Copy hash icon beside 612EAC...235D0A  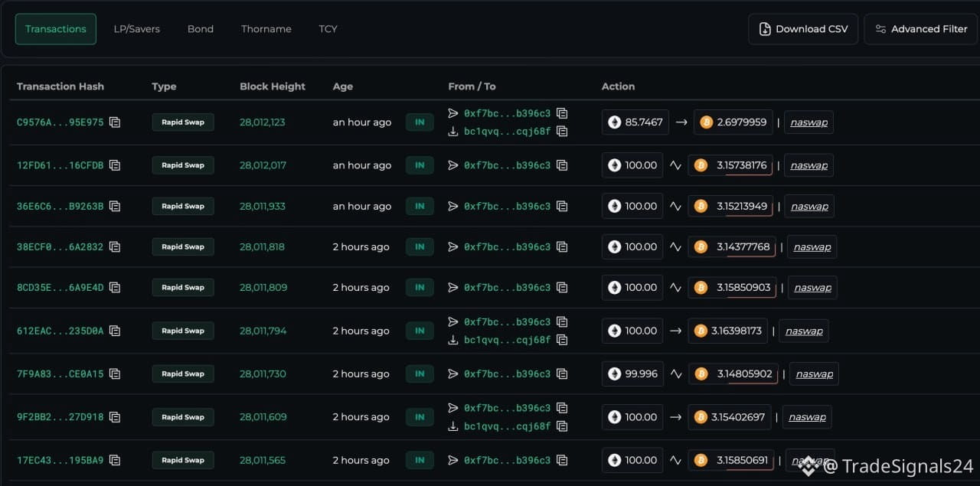[x=115, y=331]
